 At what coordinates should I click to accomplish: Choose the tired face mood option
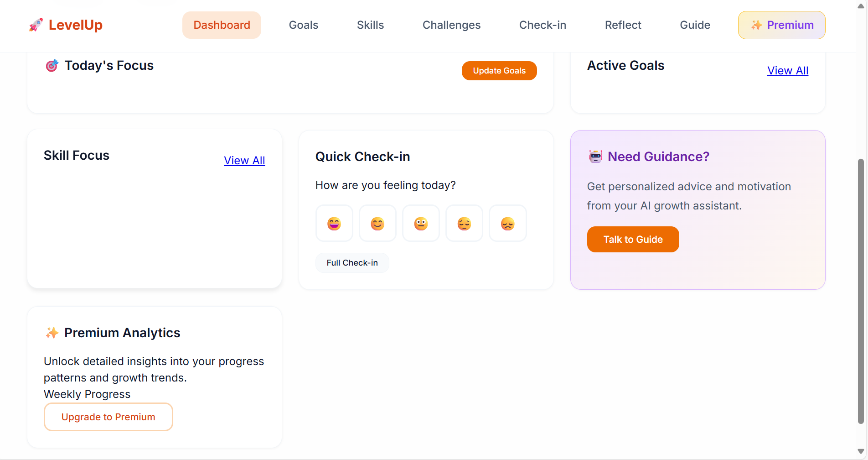464,223
